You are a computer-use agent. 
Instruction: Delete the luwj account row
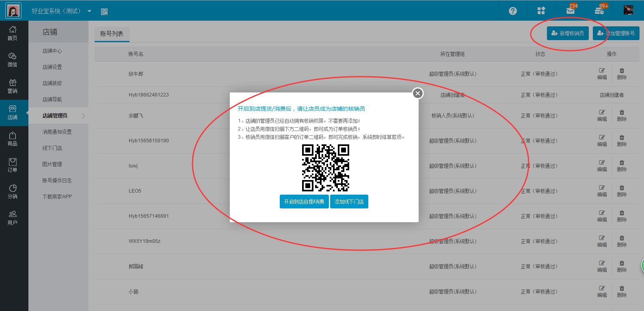622,166
